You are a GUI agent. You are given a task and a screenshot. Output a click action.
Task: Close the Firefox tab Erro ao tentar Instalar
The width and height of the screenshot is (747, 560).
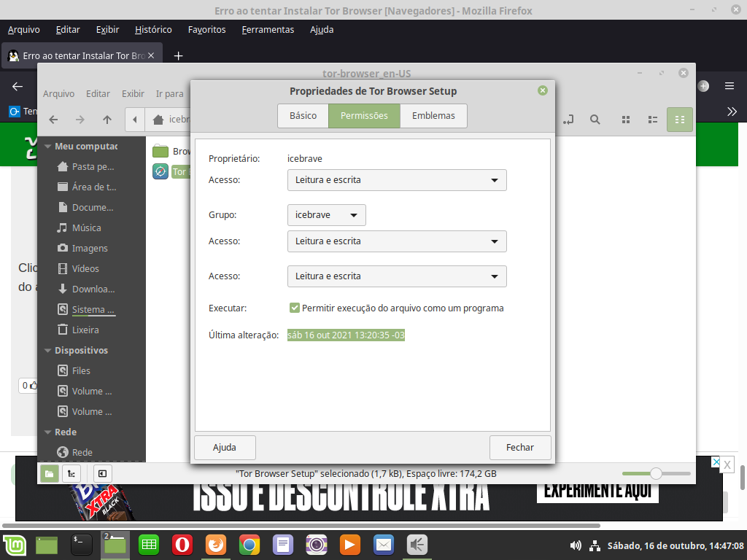pyautogui.click(x=151, y=55)
